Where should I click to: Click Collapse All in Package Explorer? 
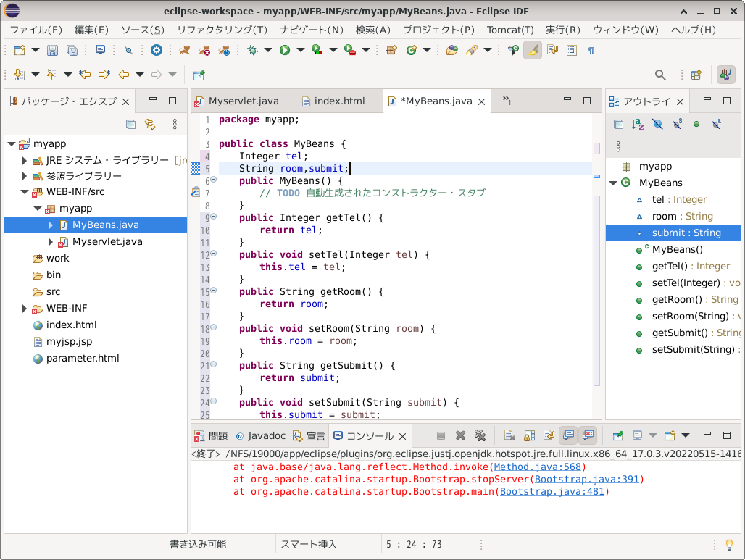coord(130,125)
